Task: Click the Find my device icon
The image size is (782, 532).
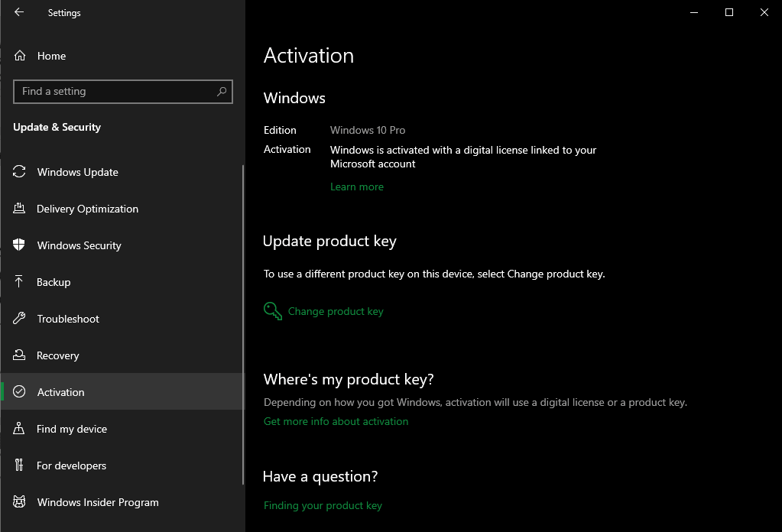Action: [19, 428]
